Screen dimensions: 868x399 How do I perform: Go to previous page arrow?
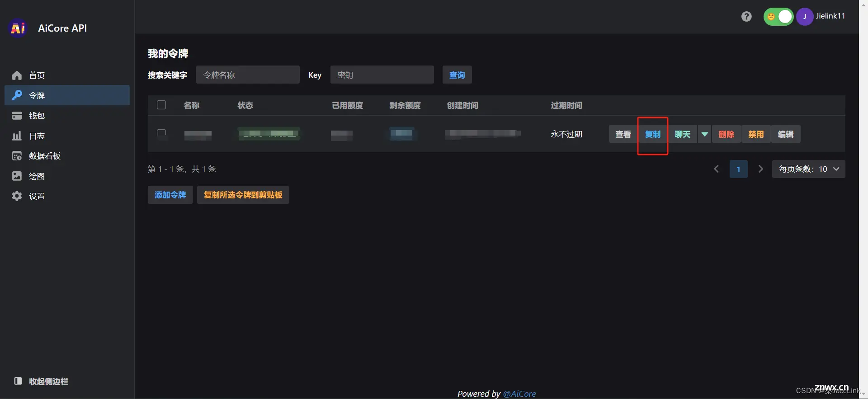(x=717, y=169)
